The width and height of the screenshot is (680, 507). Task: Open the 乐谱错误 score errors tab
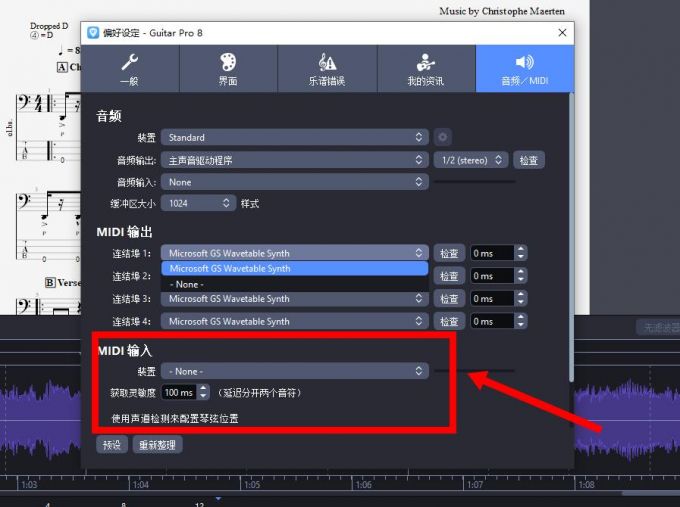tap(327, 69)
